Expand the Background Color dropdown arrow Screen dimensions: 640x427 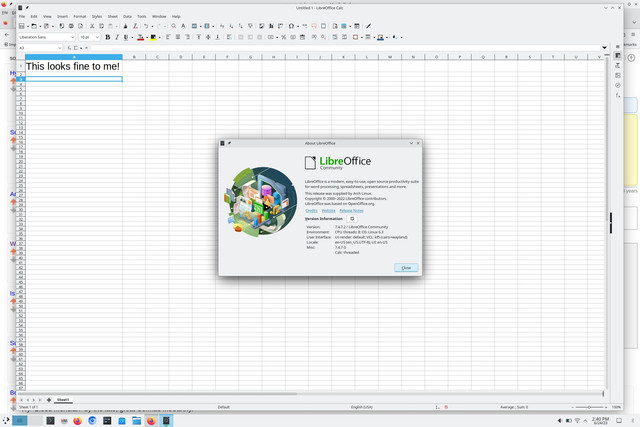160,38
